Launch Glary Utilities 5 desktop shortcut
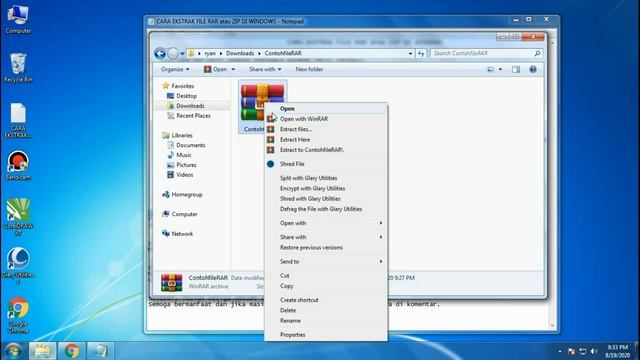This screenshot has height=360, width=640. (x=18, y=266)
